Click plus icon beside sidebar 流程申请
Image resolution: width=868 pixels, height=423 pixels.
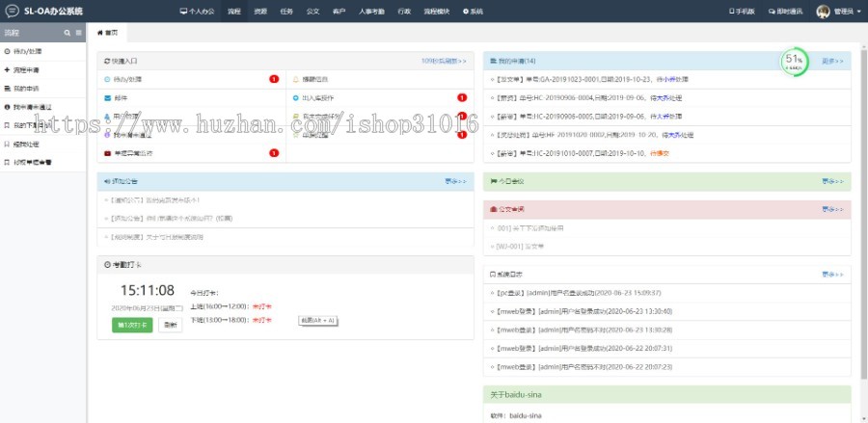(7, 70)
